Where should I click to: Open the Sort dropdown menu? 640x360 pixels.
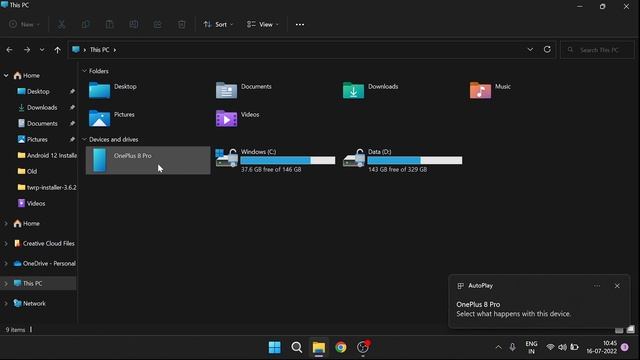point(218,24)
